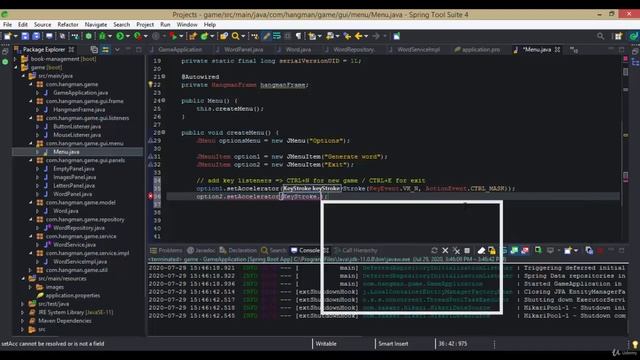The height and width of the screenshot is (360, 640).
Task: Click the Writable status bar entry
Action: (x=326, y=344)
